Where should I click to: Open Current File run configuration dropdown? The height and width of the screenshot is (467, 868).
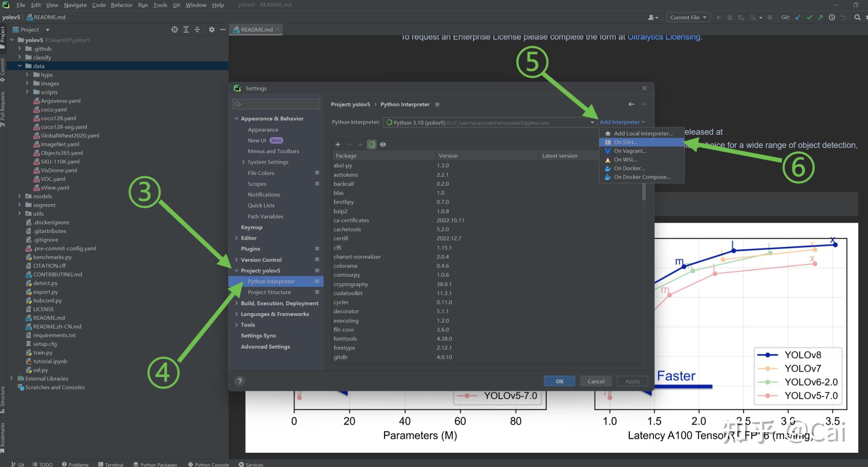point(688,17)
